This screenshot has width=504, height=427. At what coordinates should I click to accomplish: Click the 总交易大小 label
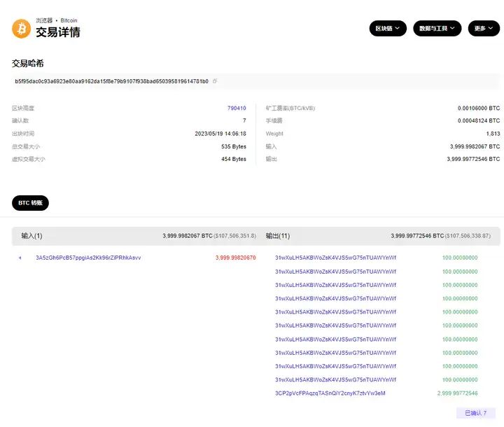tap(26, 146)
